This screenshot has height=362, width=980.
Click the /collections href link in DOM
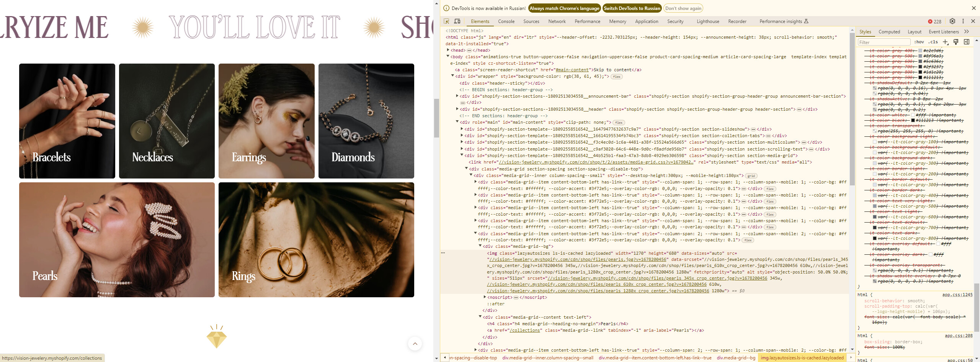point(525,331)
